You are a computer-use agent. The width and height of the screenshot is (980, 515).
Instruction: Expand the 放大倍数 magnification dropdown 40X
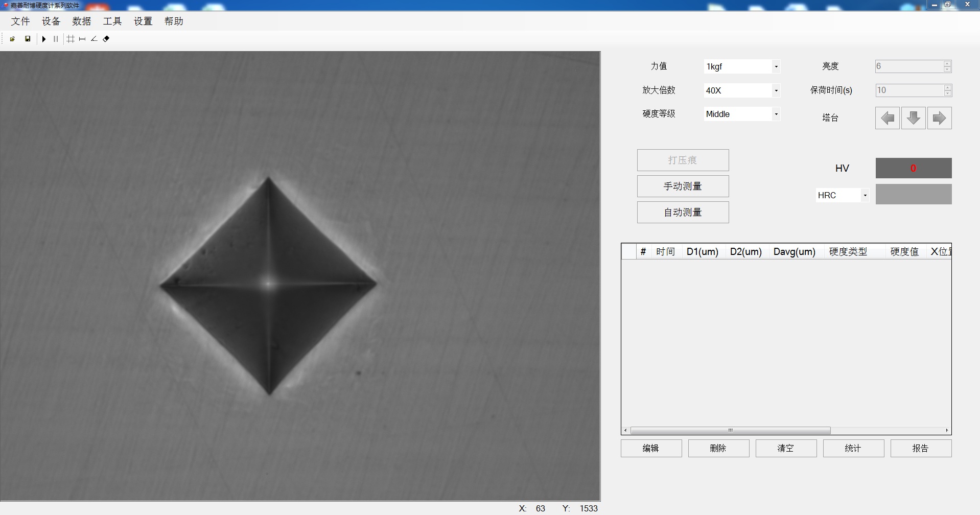coord(776,90)
